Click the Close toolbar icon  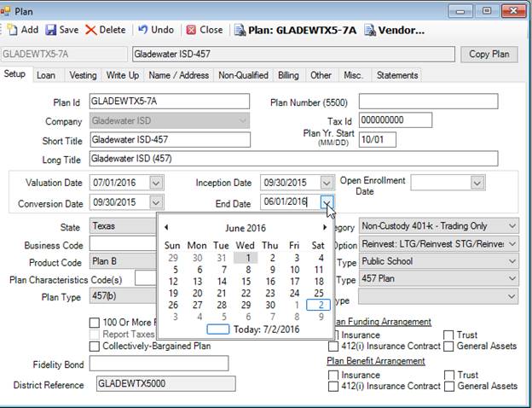[x=191, y=30]
